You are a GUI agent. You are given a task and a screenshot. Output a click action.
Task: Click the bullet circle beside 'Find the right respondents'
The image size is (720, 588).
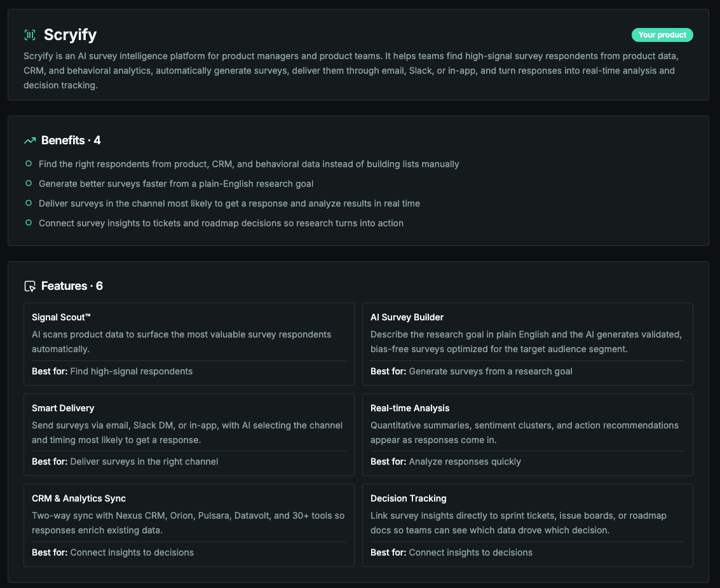29,163
